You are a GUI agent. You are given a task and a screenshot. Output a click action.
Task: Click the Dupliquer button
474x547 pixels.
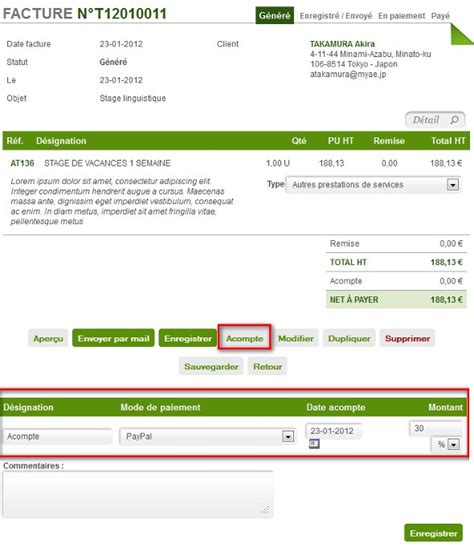(349, 338)
